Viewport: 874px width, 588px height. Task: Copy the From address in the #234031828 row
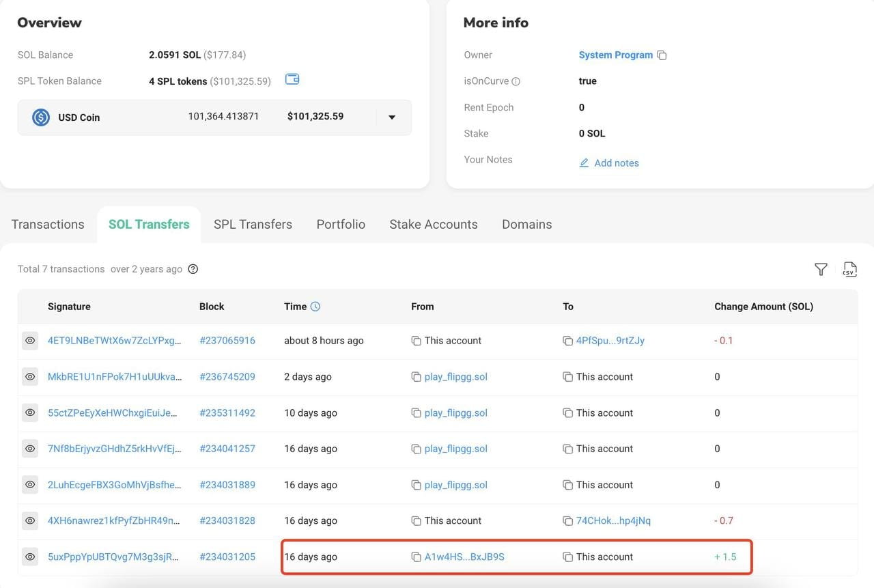[416, 521]
